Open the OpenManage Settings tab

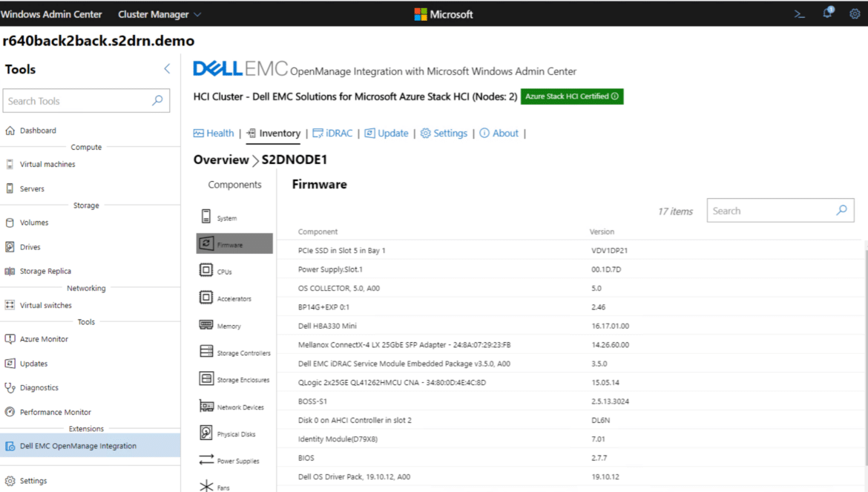click(444, 134)
